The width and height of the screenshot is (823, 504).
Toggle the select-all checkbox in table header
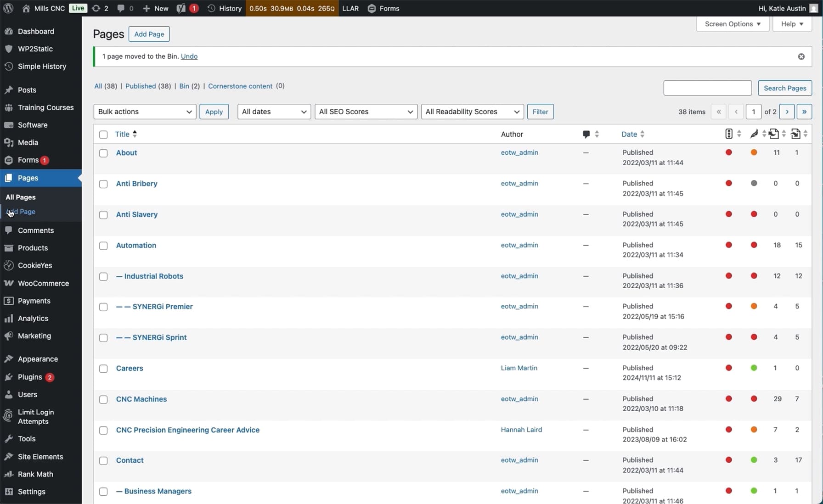click(x=103, y=134)
